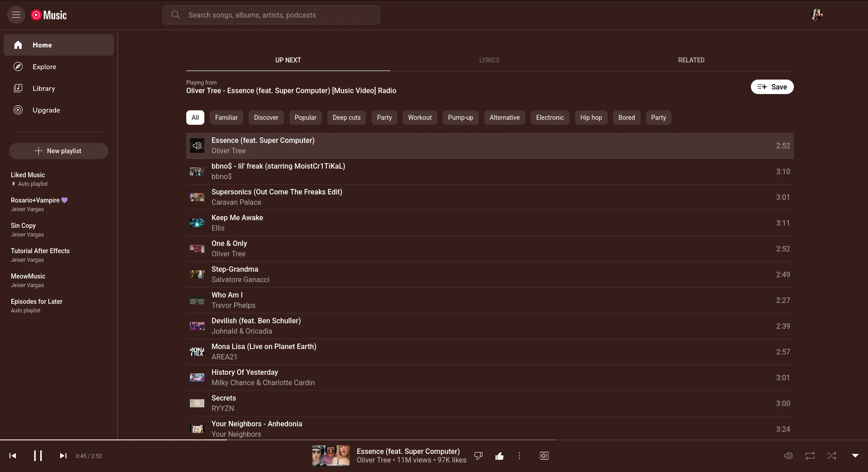This screenshot has height=472, width=868.
Task: Play Secrets by RYYZN
Action: tap(490, 403)
